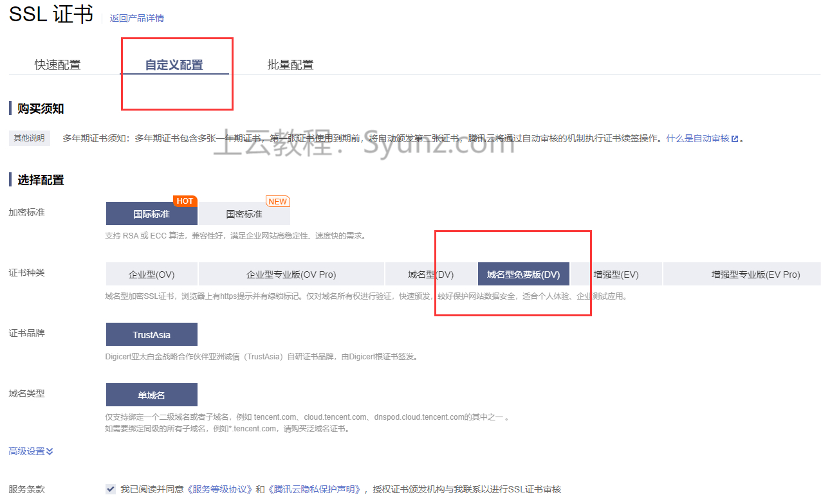
Task: Switch to 快速配置 tab
Action: pos(58,65)
